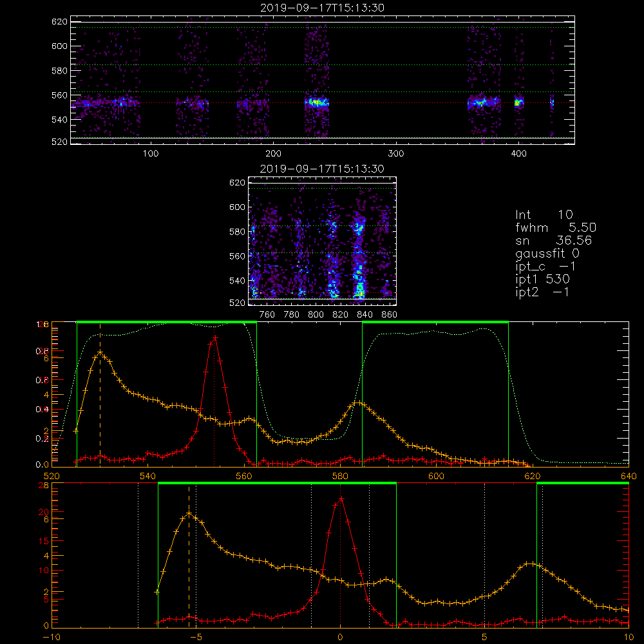644x644 pixels.
Task: Select the 'ipt2 -1' parameter text
Action: point(542,292)
